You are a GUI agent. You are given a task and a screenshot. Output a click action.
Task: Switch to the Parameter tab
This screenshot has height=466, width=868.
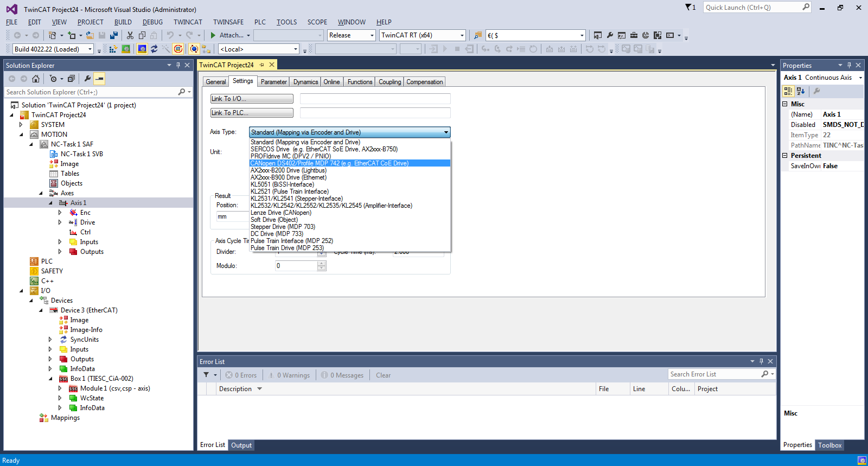[273, 82]
